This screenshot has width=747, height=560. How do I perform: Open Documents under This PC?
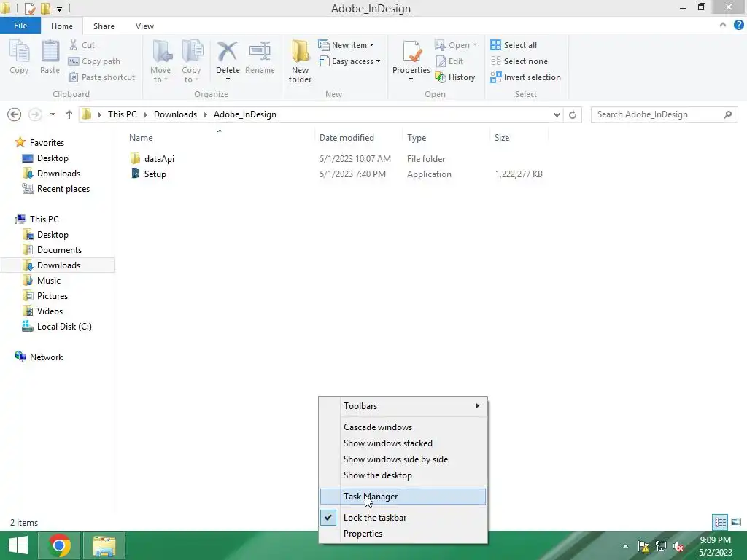click(x=53, y=250)
